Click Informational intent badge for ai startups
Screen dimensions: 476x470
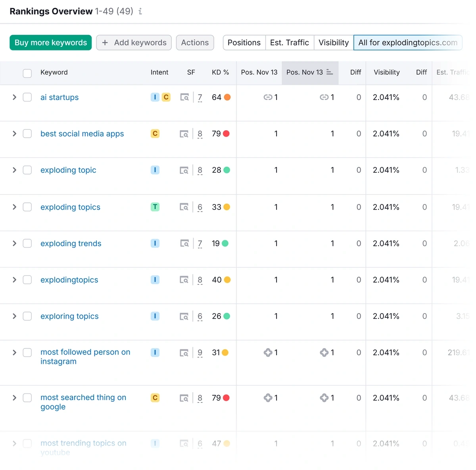[155, 97]
